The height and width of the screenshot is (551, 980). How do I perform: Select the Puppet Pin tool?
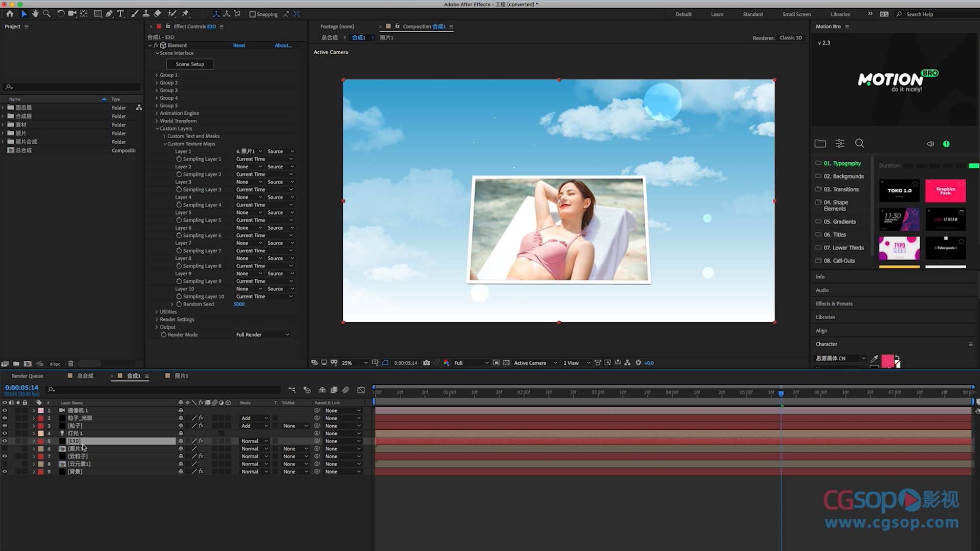(x=185, y=14)
